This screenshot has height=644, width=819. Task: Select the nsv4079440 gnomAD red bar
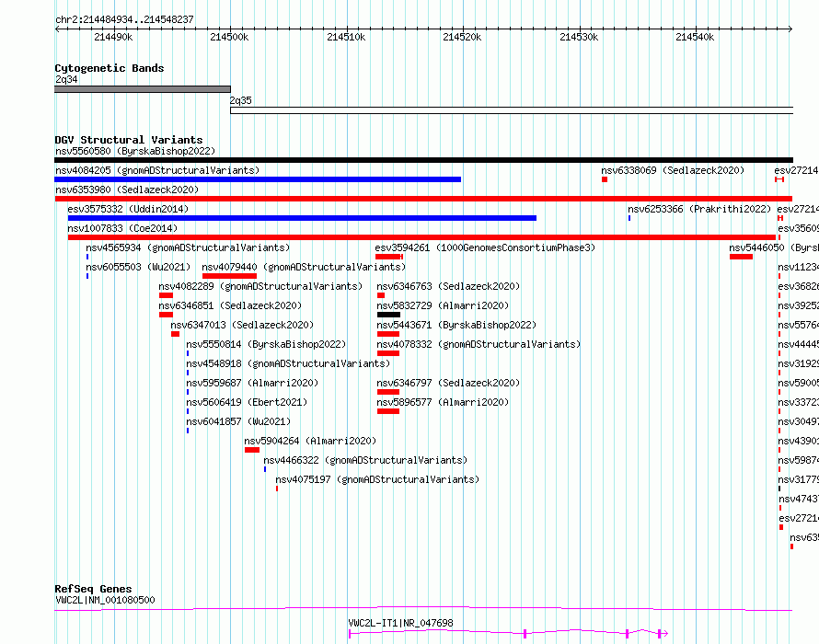(x=229, y=276)
